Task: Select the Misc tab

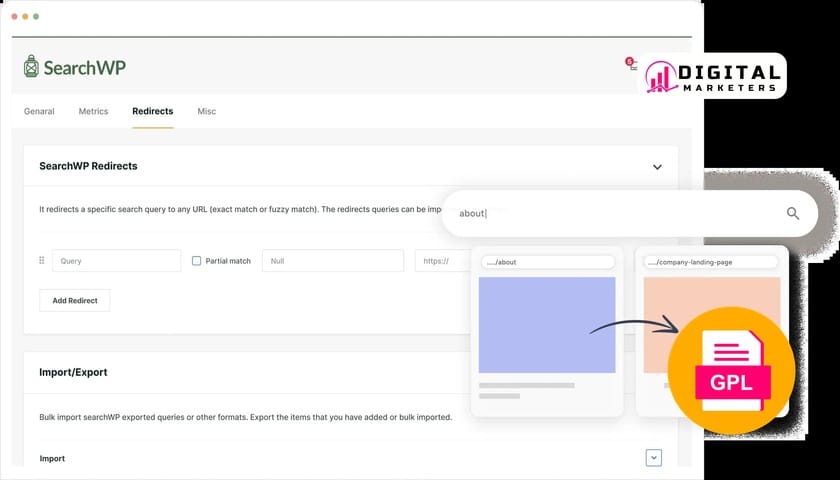Action: tap(206, 111)
